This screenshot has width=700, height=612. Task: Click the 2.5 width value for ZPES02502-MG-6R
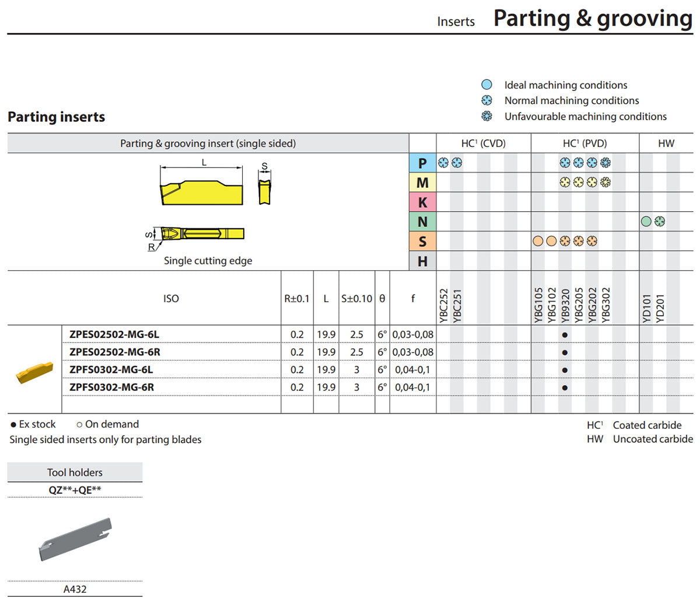[356, 352]
